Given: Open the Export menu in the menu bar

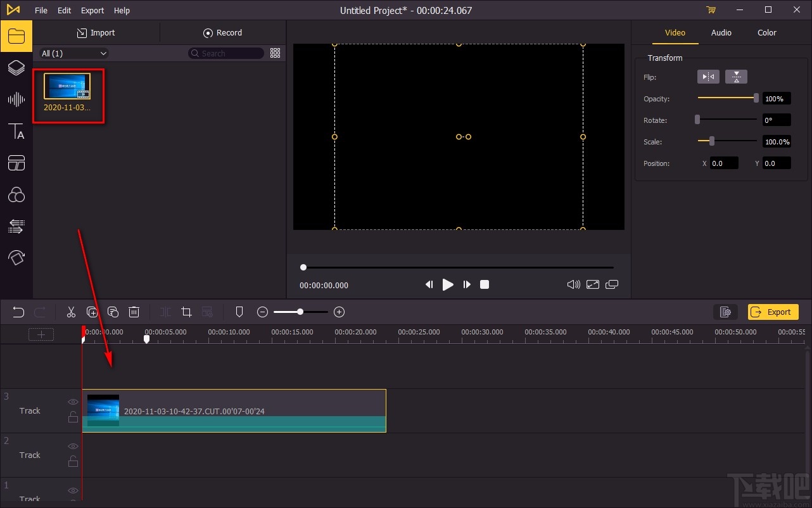Looking at the screenshot, I should pyautogui.click(x=92, y=10).
